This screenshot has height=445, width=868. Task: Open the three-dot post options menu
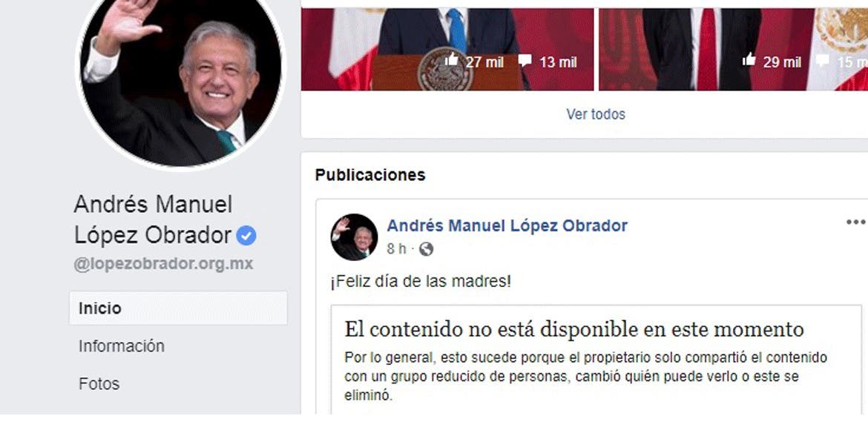[855, 222]
